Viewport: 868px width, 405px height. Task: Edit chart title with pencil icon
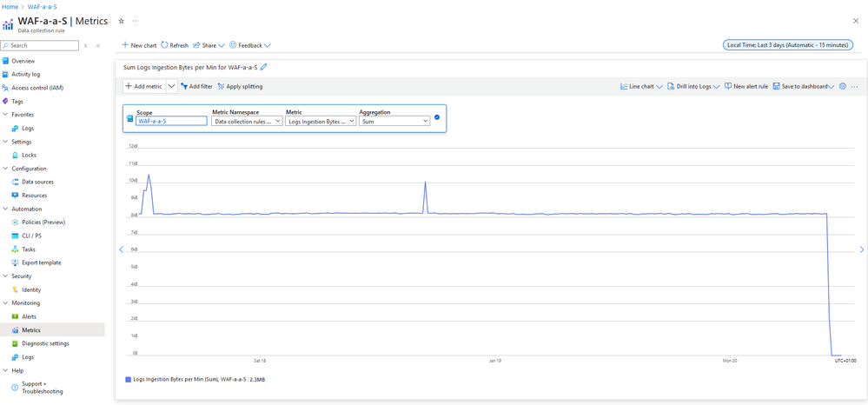point(264,67)
